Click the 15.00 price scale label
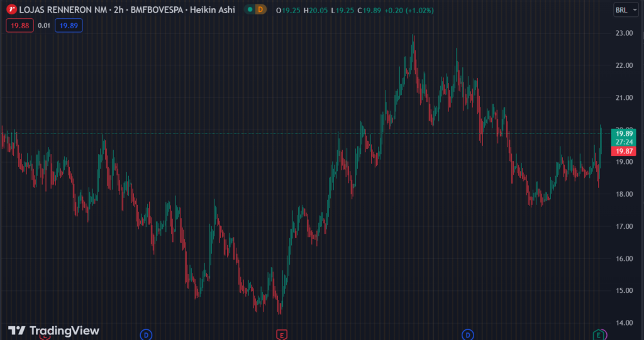 [x=623, y=291]
